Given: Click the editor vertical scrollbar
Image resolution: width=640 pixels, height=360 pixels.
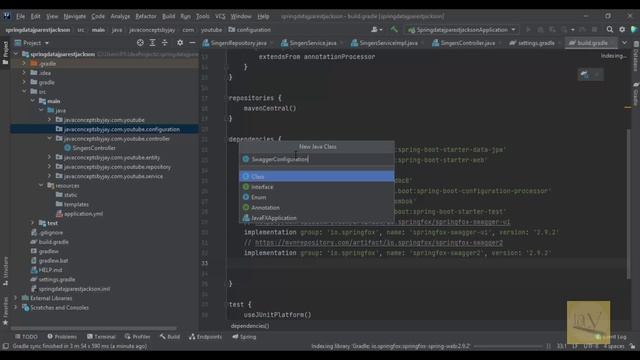Looking at the screenshot, I should tap(628, 204).
